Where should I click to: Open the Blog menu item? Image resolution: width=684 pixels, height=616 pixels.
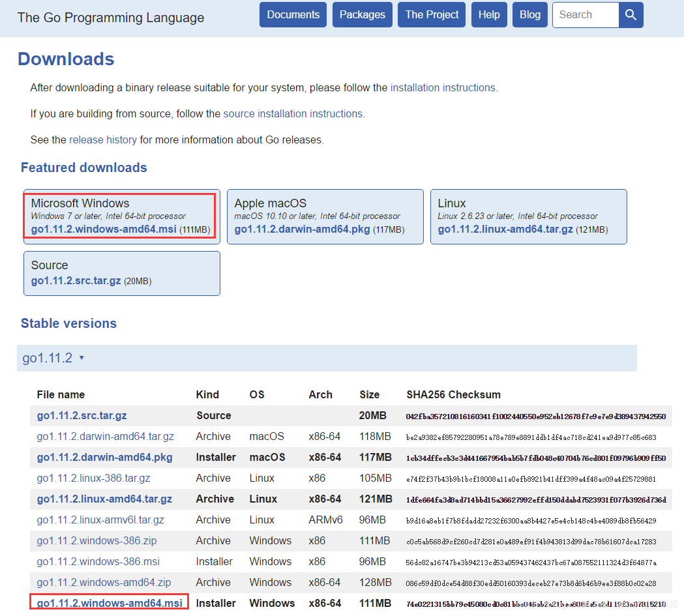pyautogui.click(x=530, y=15)
